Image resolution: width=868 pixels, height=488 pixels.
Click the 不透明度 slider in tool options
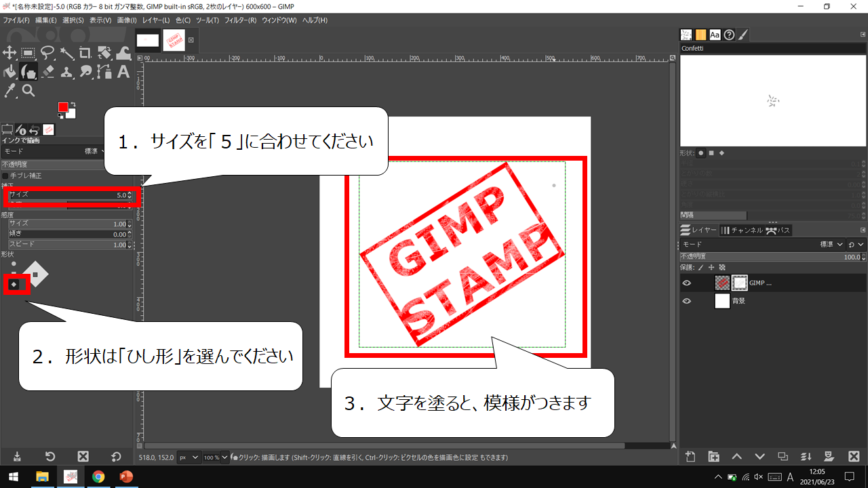pos(52,165)
